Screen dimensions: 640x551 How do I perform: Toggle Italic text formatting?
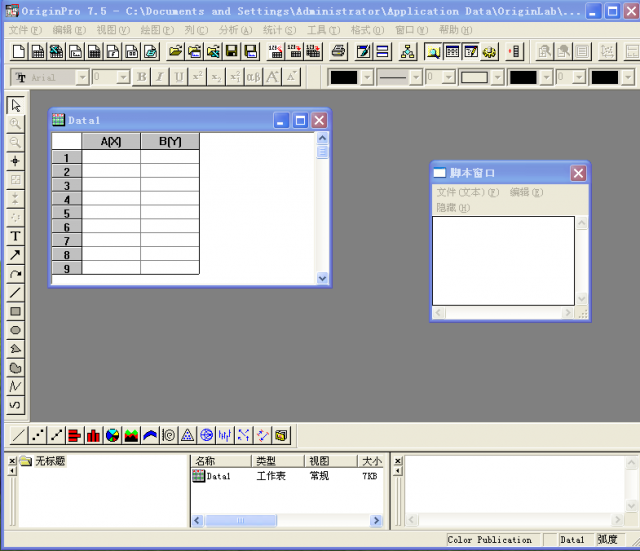click(x=159, y=77)
